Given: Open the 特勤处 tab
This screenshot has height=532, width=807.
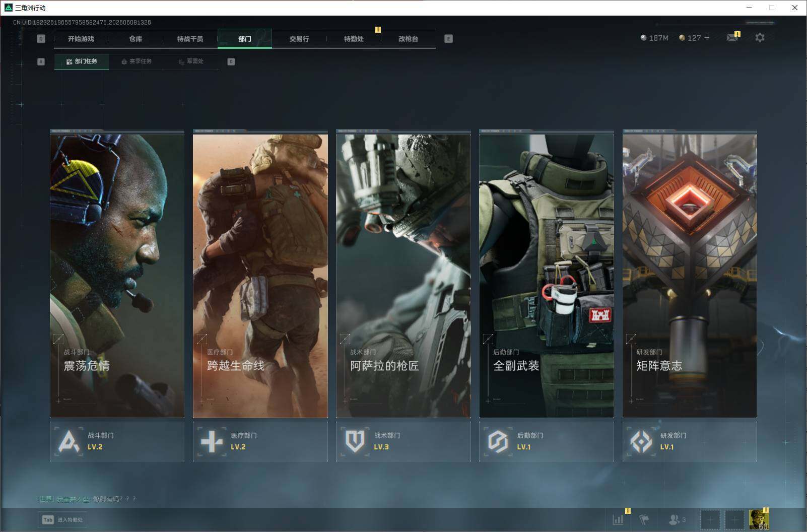Looking at the screenshot, I should [x=354, y=39].
